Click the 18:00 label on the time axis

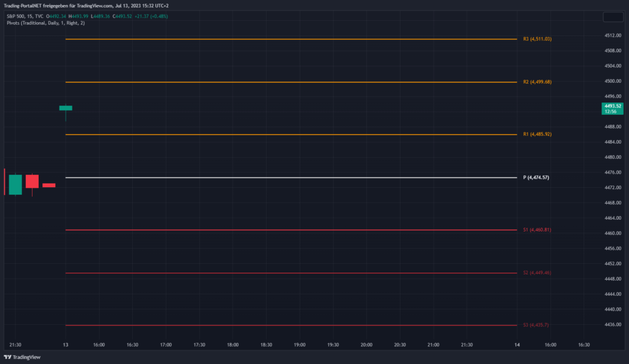click(x=232, y=345)
